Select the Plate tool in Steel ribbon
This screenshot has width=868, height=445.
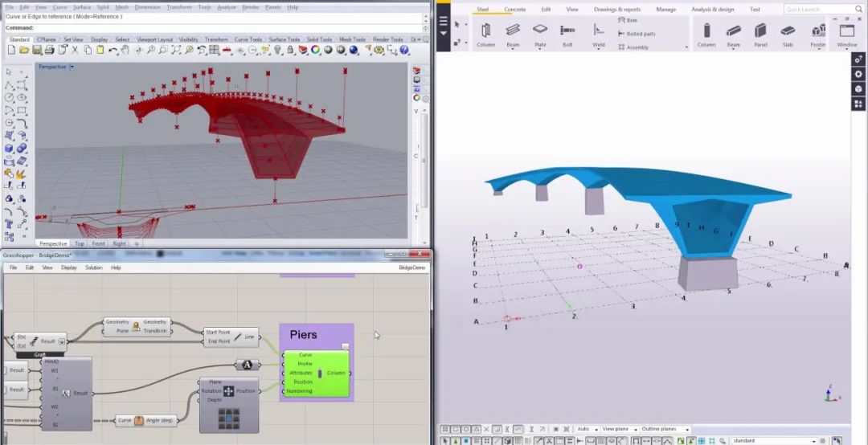pos(540,32)
